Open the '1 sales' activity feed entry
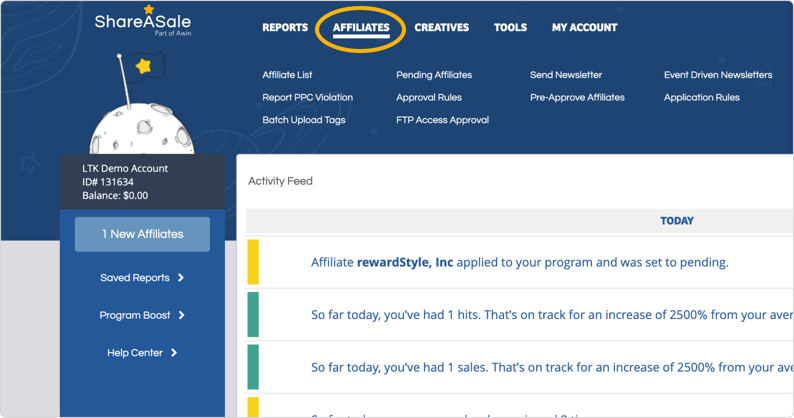The image size is (794, 418). [x=551, y=367]
